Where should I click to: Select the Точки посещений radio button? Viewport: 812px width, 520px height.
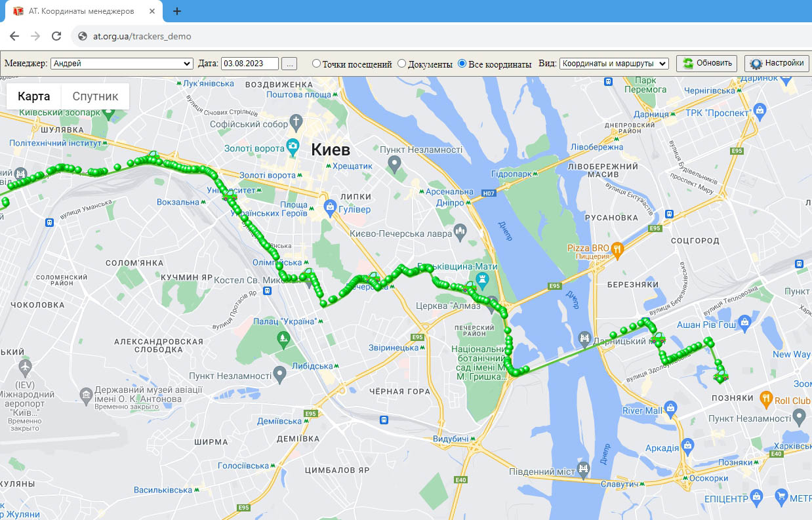316,64
